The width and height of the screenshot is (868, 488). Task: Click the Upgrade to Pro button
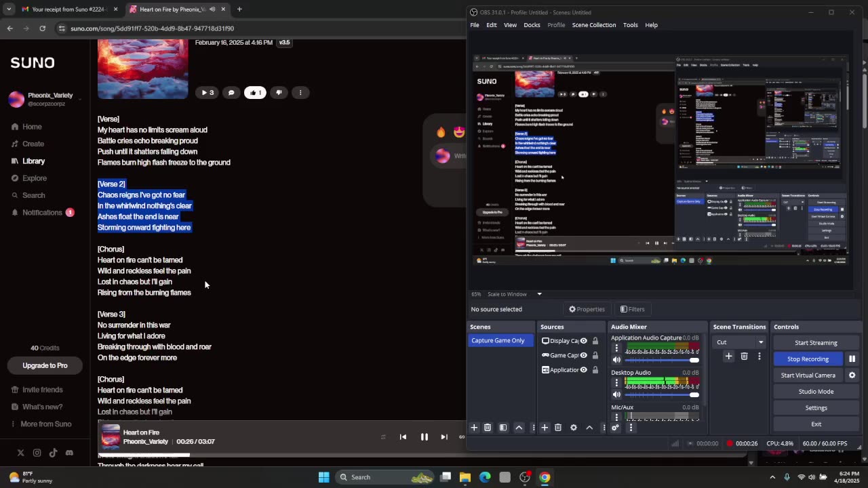pos(45,365)
